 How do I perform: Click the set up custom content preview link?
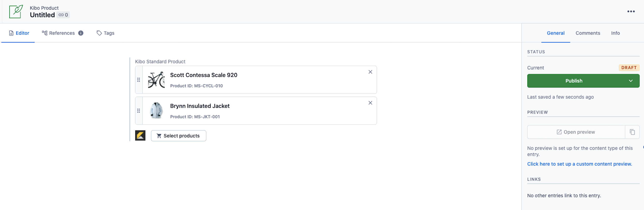(579, 164)
